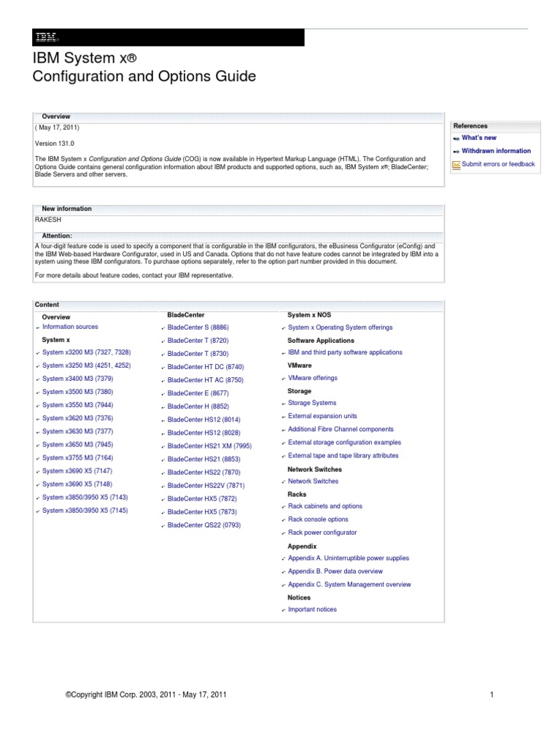The height and width of the screenshot is (747, 560).
Task: Open BladeCenter HS21 (8853) link
Action: pos(204,460)
